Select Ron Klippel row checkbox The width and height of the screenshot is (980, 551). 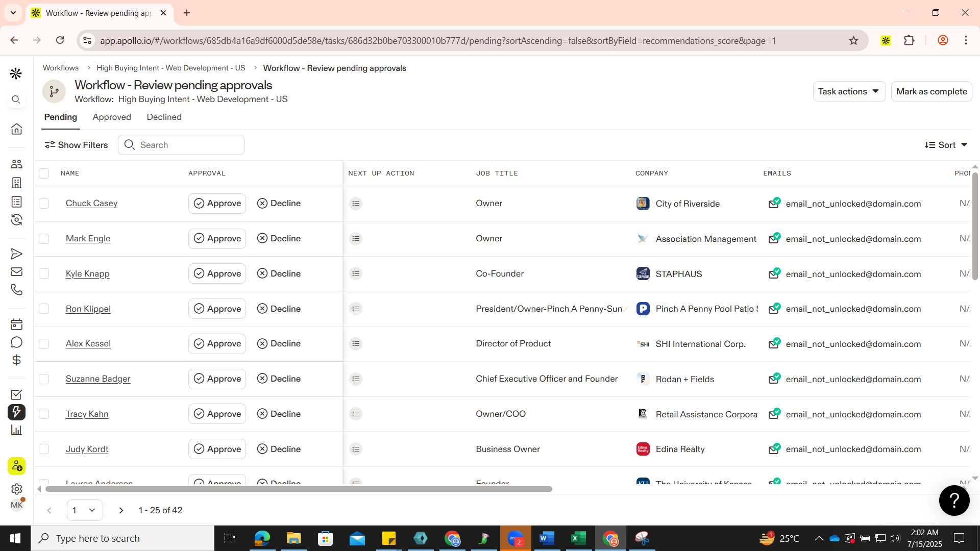pos(44,309)
